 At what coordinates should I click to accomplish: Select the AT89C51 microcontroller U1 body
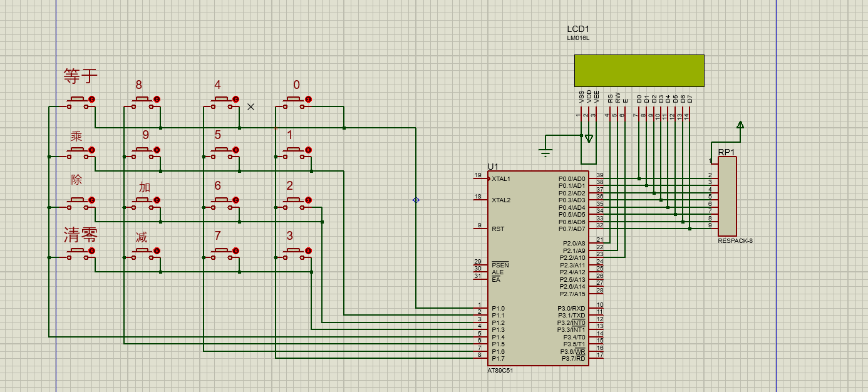539,268
